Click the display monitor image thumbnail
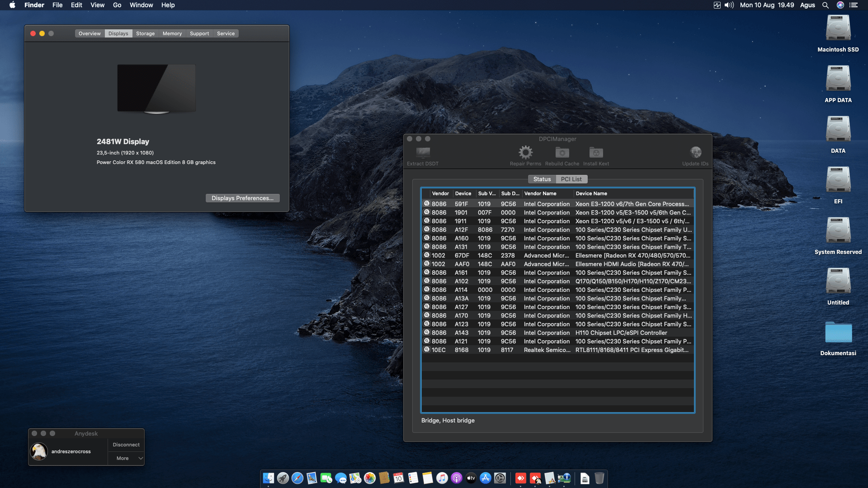Screen dimensions: 868x488 coord(156,89)
